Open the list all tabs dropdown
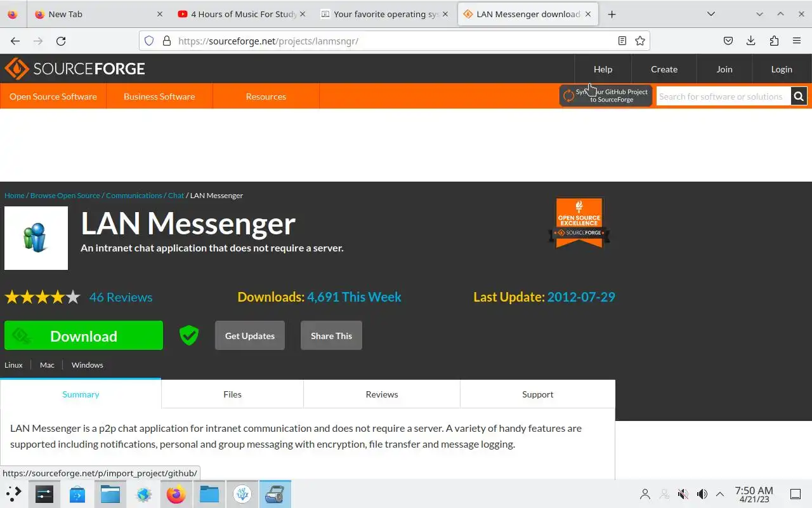812x508 pixels. click(711, 14)
